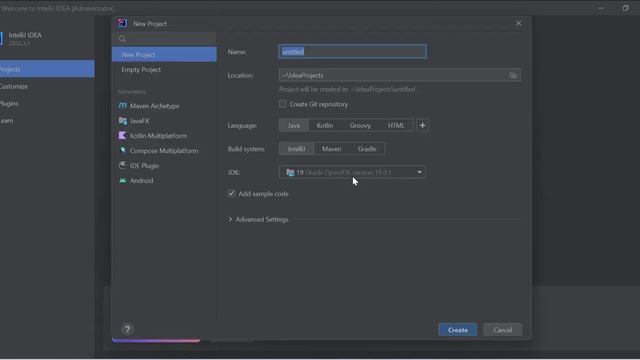Image resolution: width=640 pixels, height=360 pixels.
Task: Select Compose Multiplatform generator entry
Action: [164, 151]
